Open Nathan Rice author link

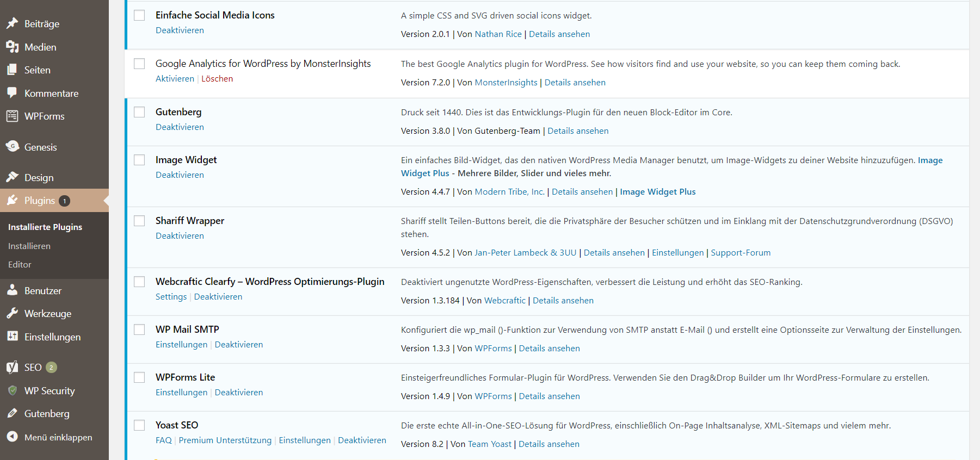click(x=498, y=34)
